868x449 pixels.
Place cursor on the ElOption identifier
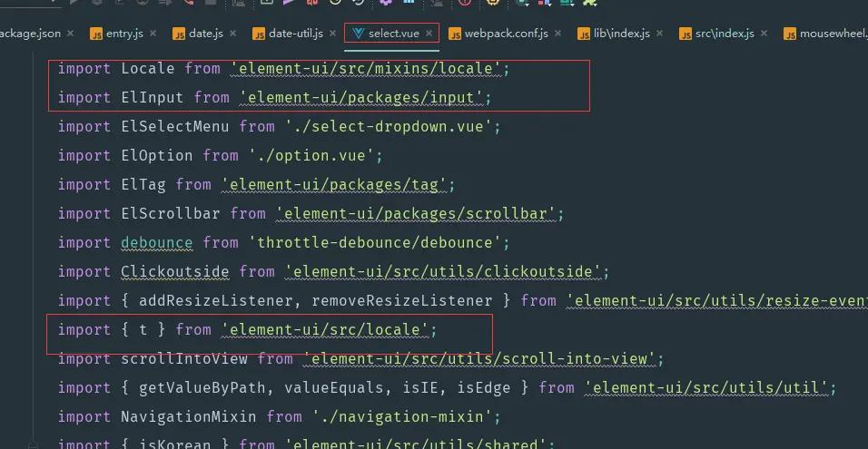click(157, 156)
